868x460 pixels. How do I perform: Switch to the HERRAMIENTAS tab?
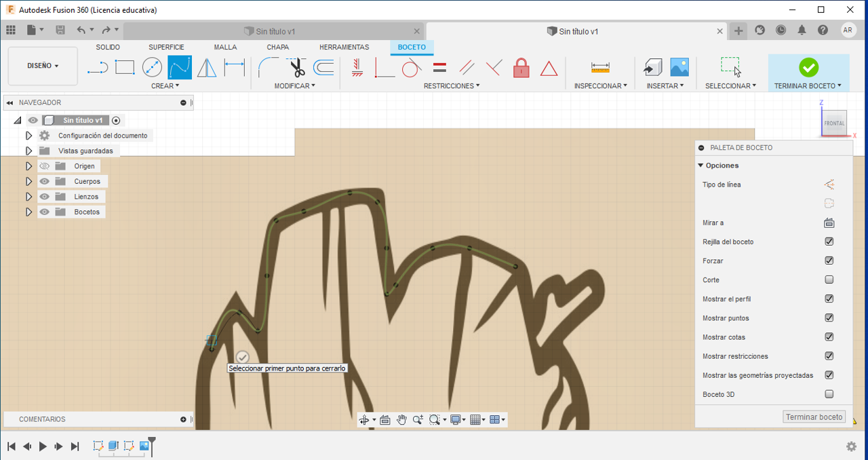tap(344, 47)
